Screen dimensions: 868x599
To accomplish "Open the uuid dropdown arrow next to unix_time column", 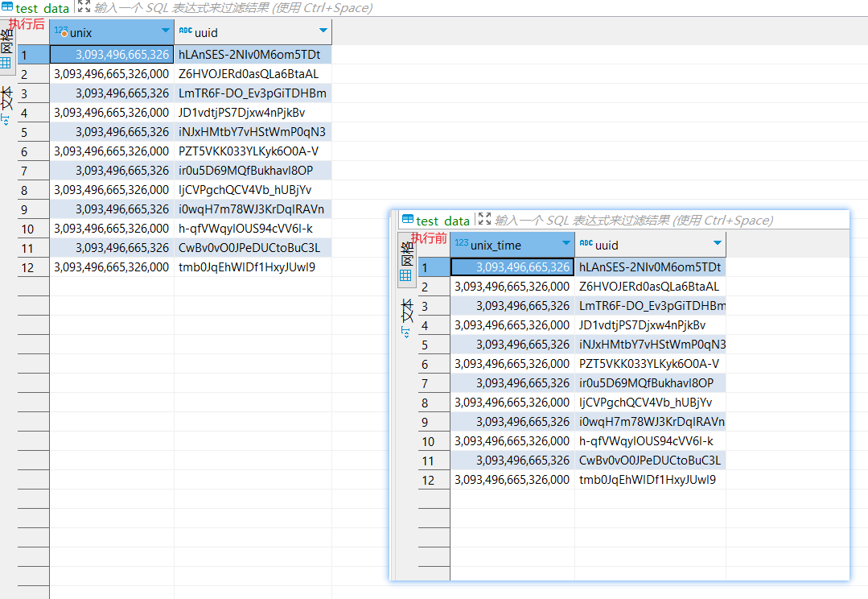I will (717, 244).
